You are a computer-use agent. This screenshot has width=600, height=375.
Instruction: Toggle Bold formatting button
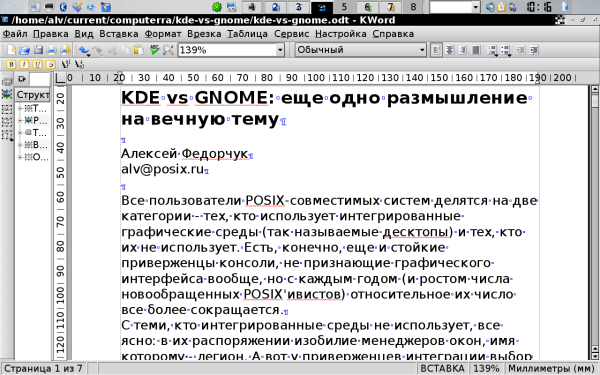pyautogui.click(x=11, y=64)
